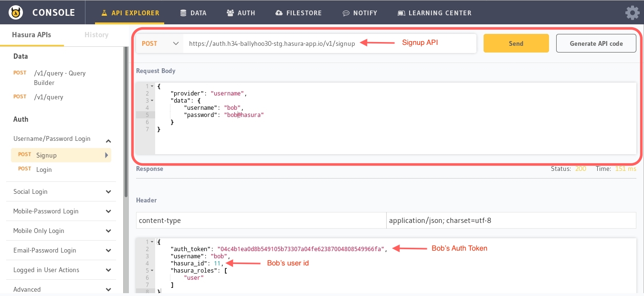Switch to the DATA tab
This screenshot has height=296, width=644.
pyautogui.click(x=193, y=13)
